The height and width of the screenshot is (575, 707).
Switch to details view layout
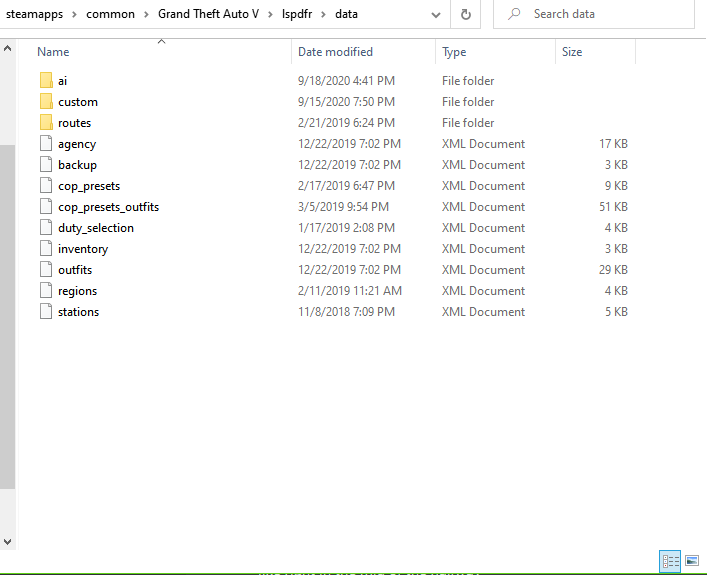coord(670,561)
